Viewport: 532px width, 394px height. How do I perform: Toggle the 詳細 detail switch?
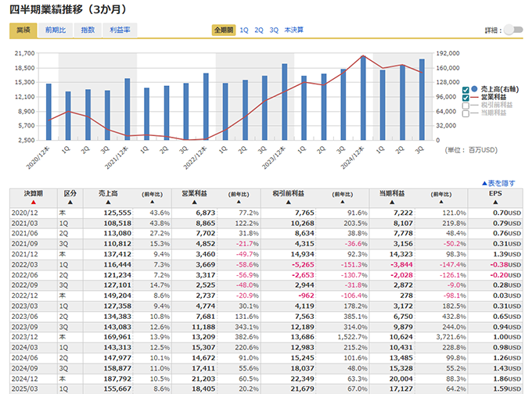click(x=512, y=30)
